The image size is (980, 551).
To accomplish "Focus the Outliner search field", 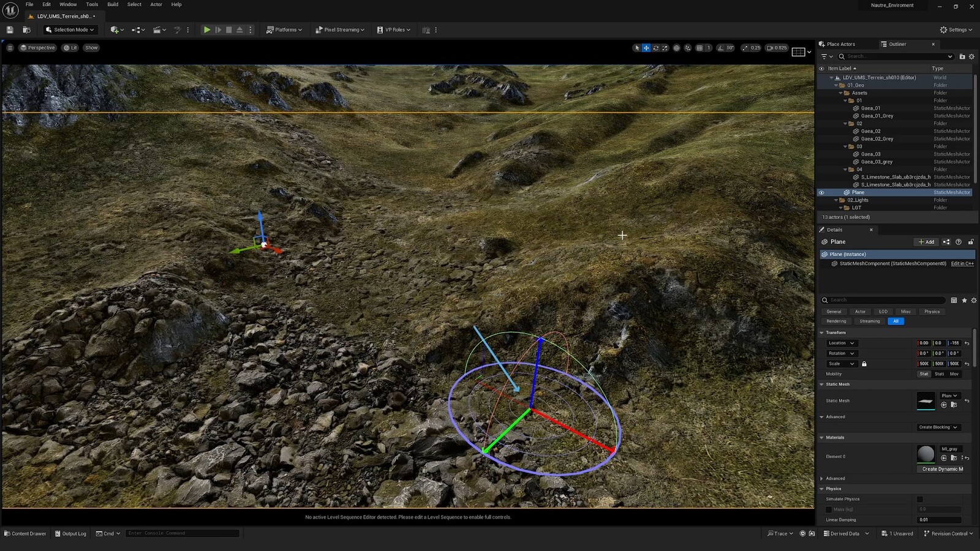I will [x=896, y=56].
